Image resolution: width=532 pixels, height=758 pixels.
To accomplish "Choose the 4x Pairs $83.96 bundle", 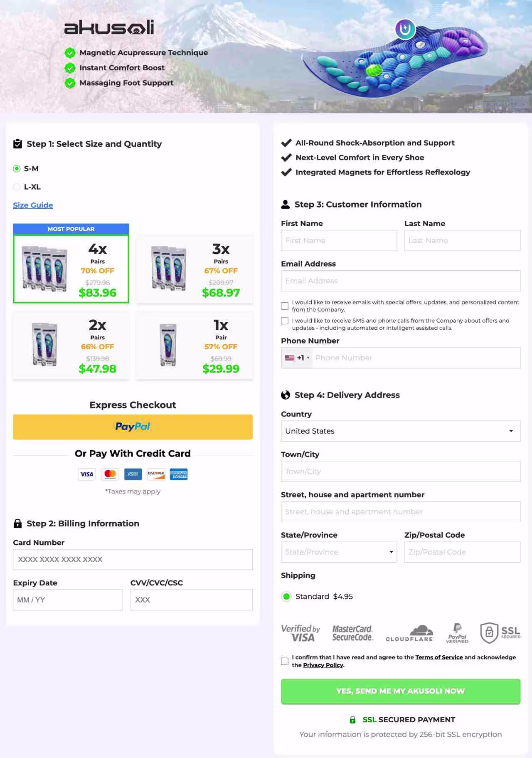I will coord(71,269).
